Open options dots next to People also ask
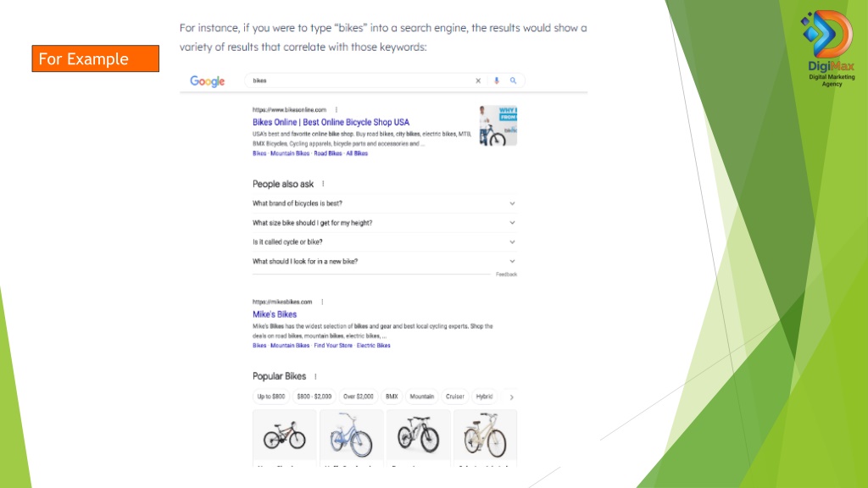This screenshot has height=488, width=868. click(x=323, y=184)
